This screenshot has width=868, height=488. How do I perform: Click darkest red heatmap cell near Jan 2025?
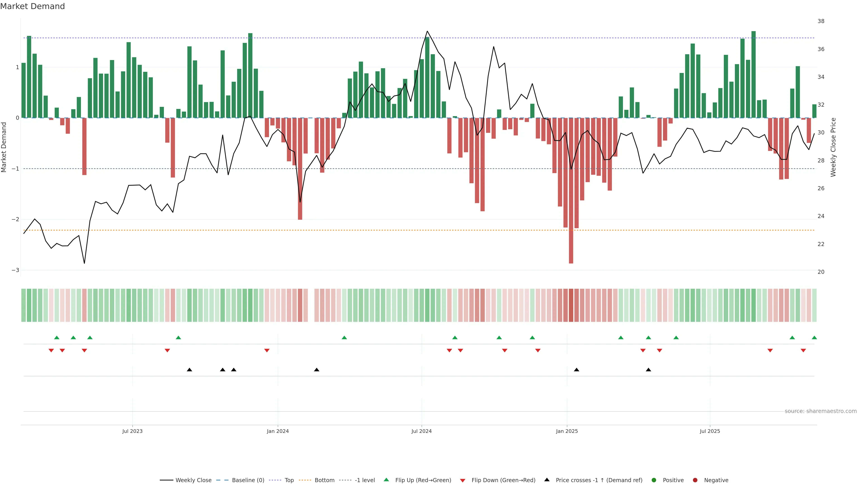click(x=571, y=305)
